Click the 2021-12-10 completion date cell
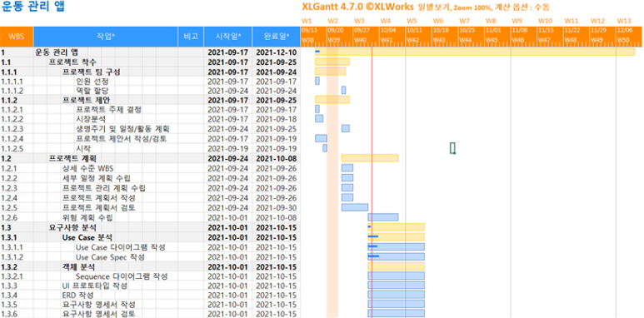 277,52
